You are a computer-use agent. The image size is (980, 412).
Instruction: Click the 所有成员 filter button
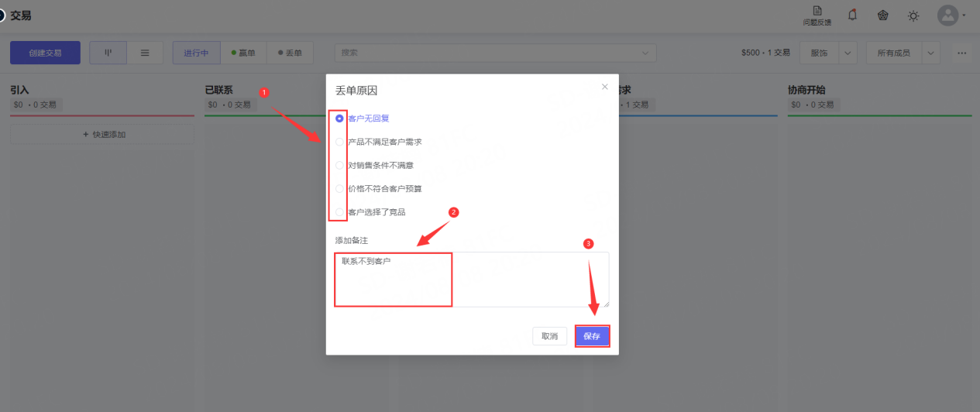[893, 53]
